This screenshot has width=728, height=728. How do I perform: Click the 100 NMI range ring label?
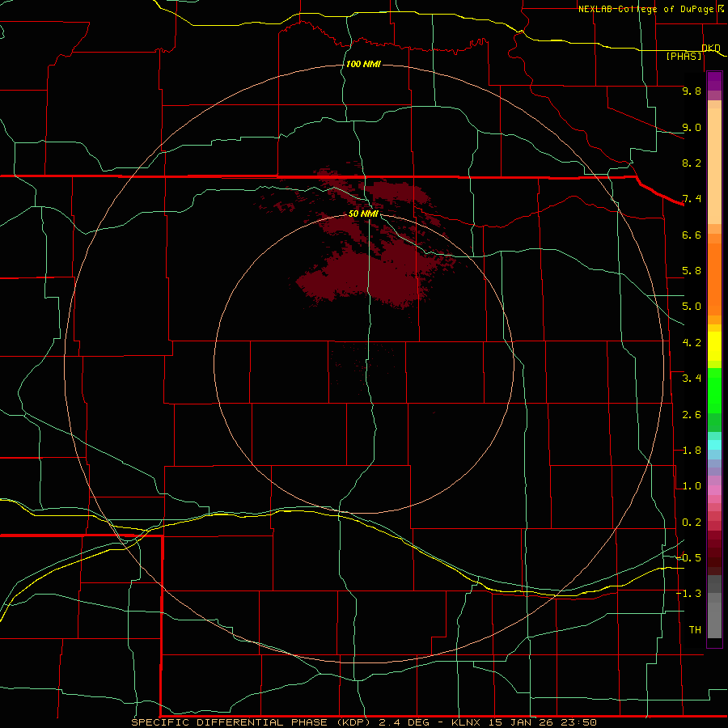363,64
